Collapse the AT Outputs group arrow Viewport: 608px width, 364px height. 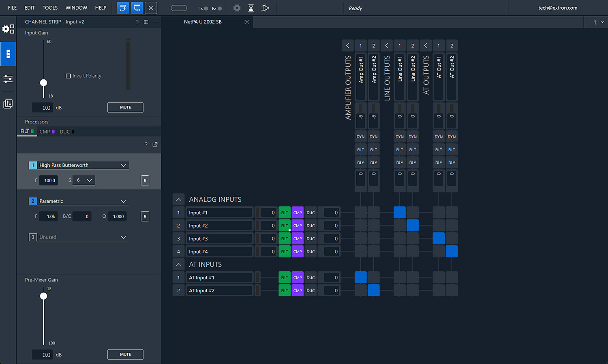pyautogui.click(x=426, y=46)
